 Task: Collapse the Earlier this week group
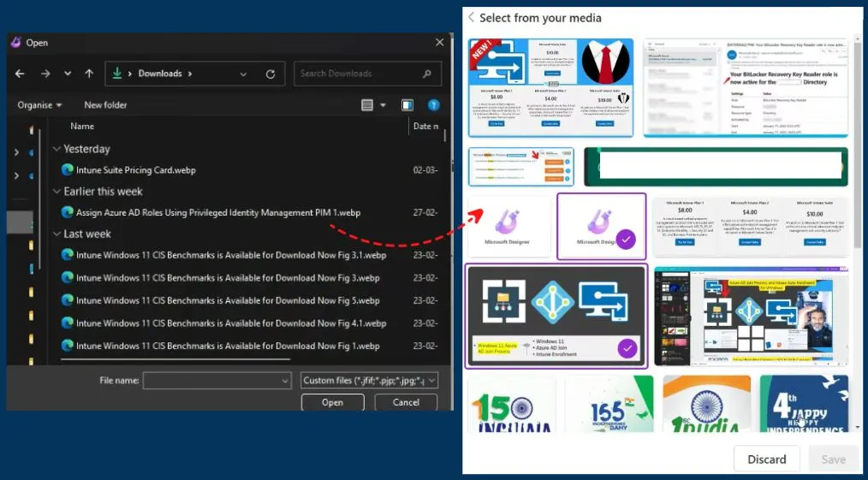tap(56, 192)
